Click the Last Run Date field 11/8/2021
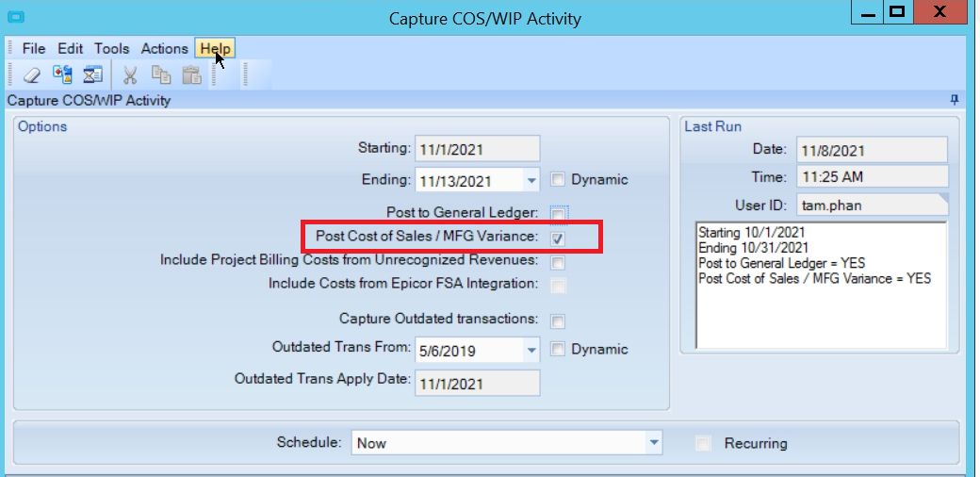The width and height of the screenshot is (980, 477). coord(873,150)
